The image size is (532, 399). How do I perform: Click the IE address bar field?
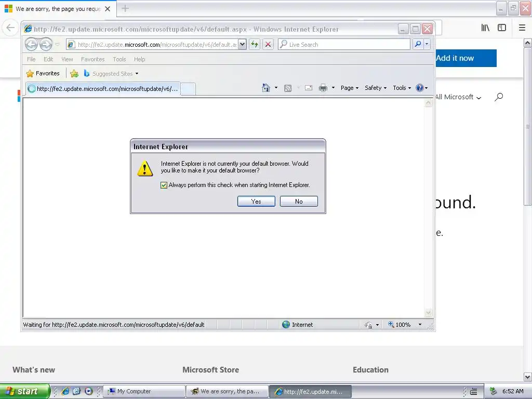tap(152, 44)
